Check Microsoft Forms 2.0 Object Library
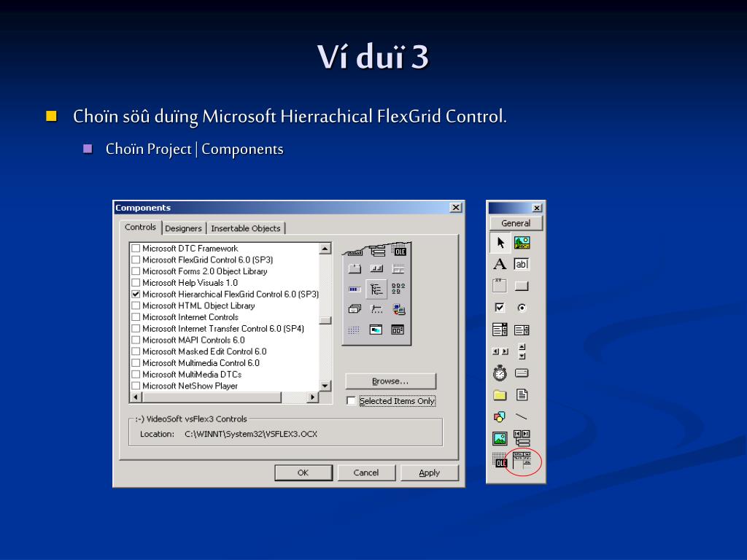The height and width of the screenshot is (560, 747). [x=136, y=271]
